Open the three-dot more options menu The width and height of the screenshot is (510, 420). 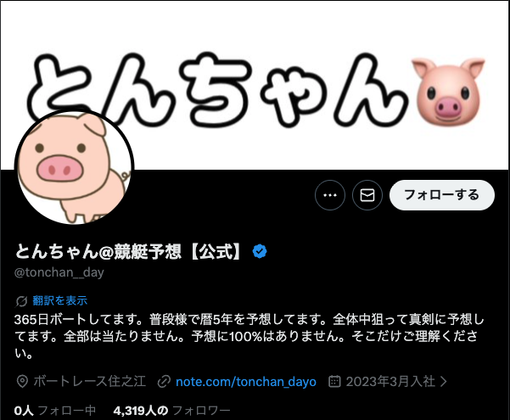[330, 195]
